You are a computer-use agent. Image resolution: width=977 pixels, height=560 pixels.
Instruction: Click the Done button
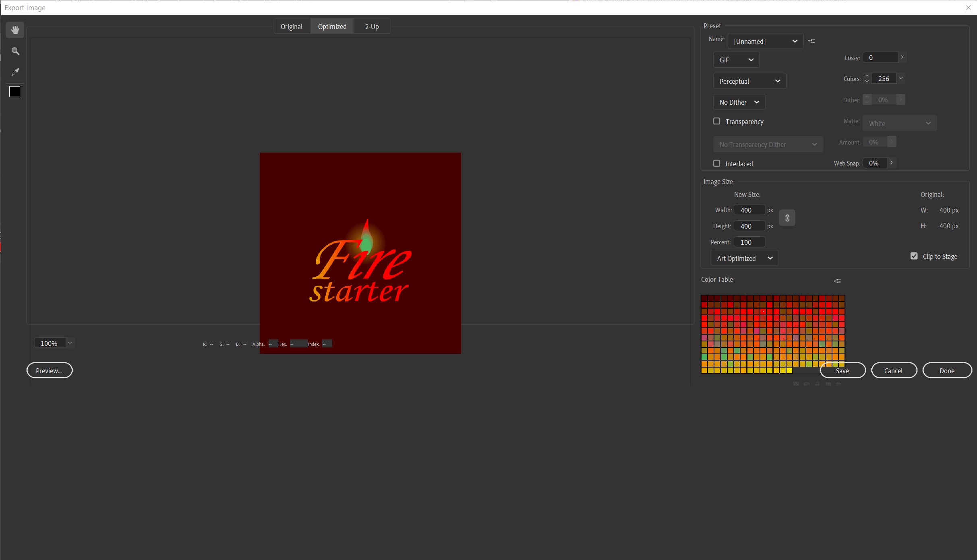947,370
